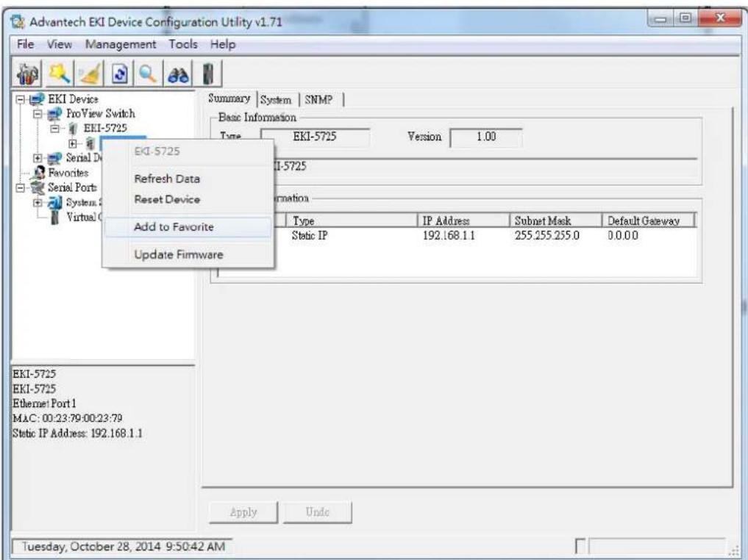Viewport: 748px width, 560px height.
Task: Choose Add to Favorite in context menu
Action: [x=188, y=227]
